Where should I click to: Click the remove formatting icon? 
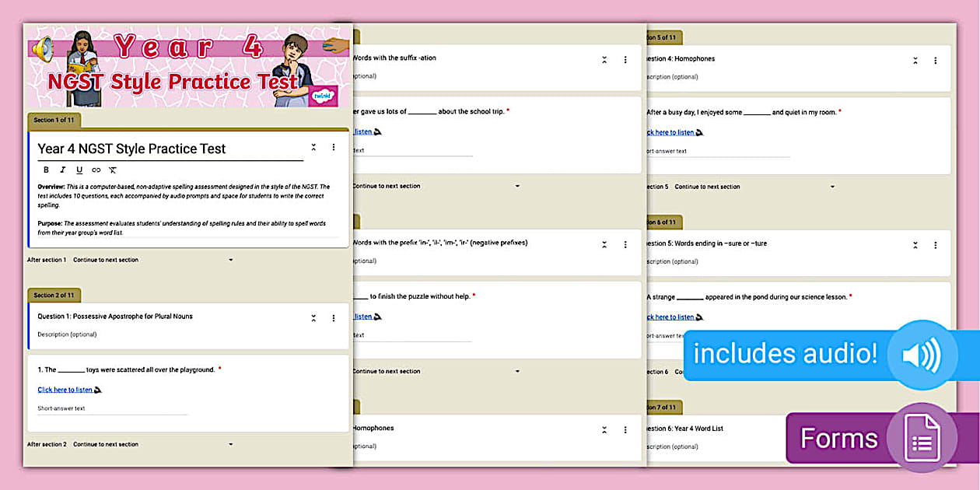113,170
